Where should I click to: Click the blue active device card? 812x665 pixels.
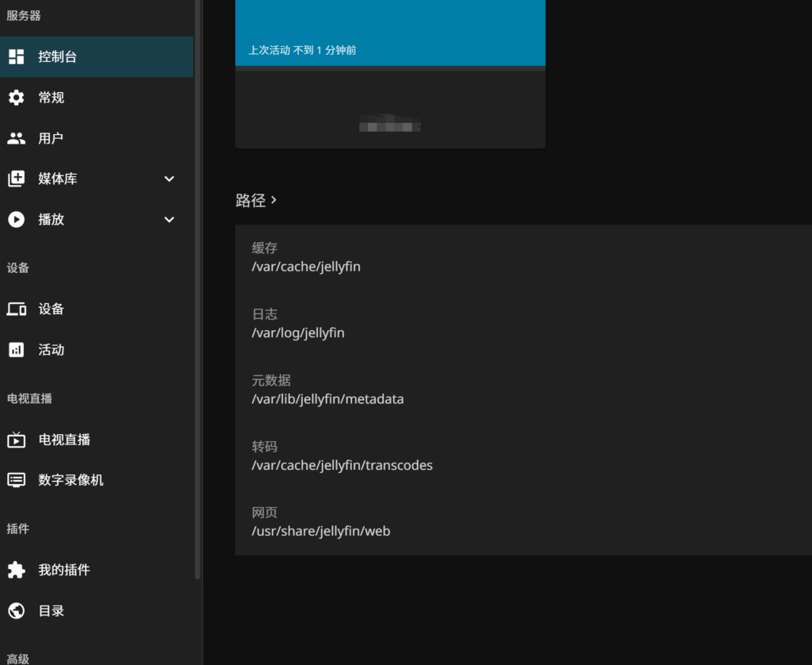(390, 32)
